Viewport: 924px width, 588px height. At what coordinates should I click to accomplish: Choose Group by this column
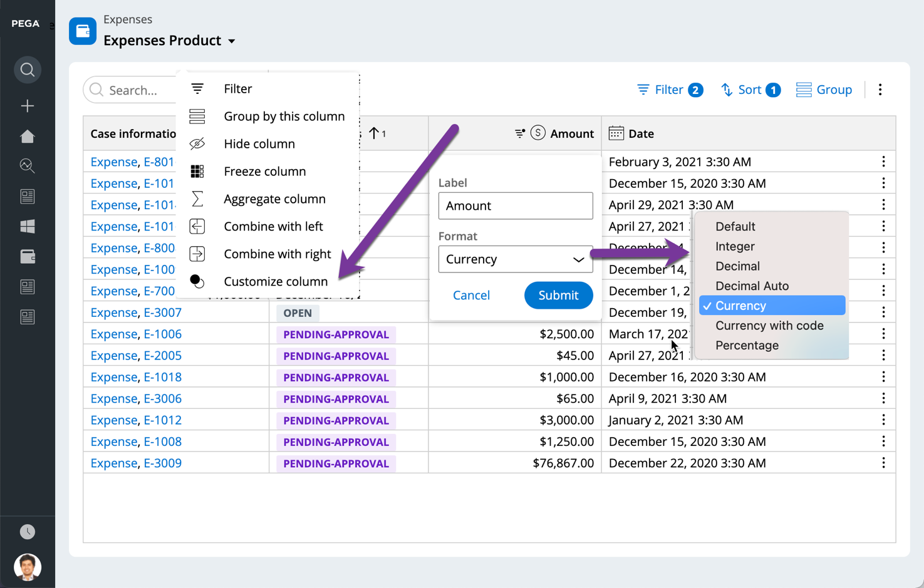[x=284, y=116]
